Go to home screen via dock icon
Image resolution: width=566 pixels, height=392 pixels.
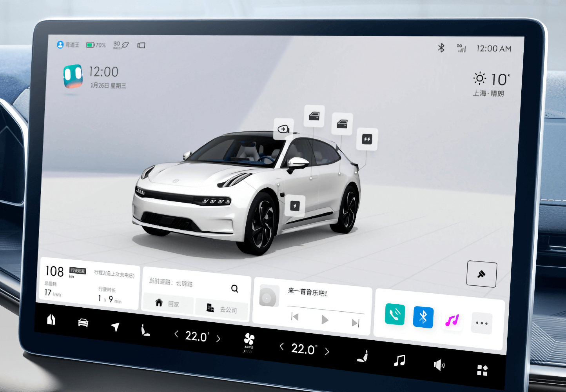(x=51, y=319)
